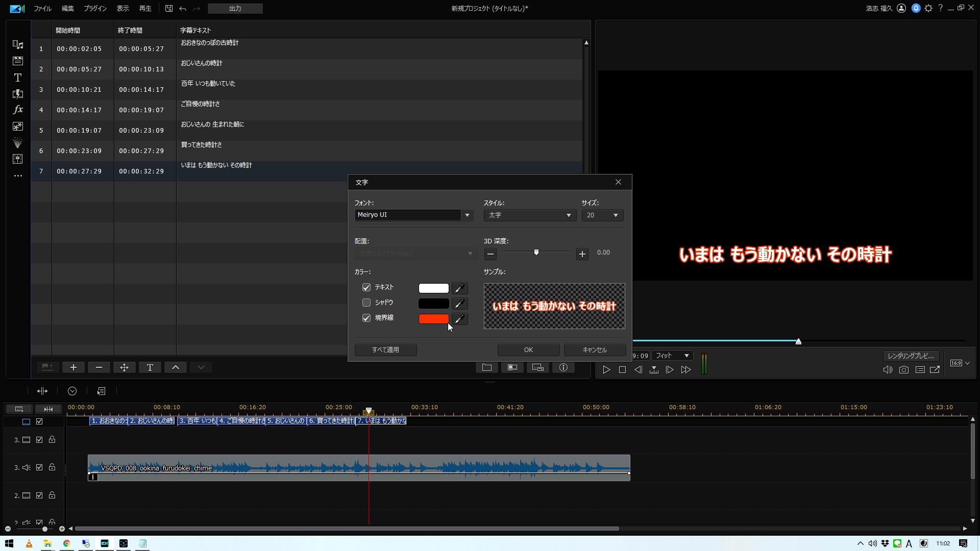980x551 pixels.
Task: Uncheck the 境界線 checkbox
Action: coord(366,318)
